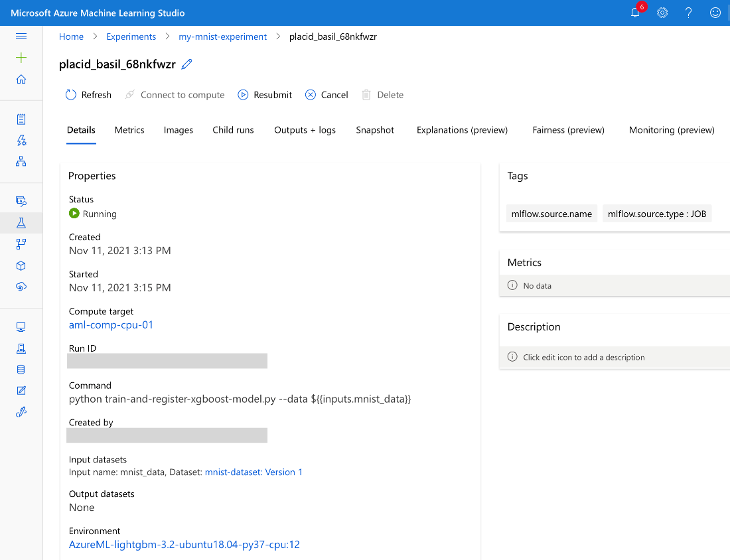The height and width of the screenshot is (560, 730).
Task: Select the Experiments flask icon in sidebar
Action: (x=21, y=223)
